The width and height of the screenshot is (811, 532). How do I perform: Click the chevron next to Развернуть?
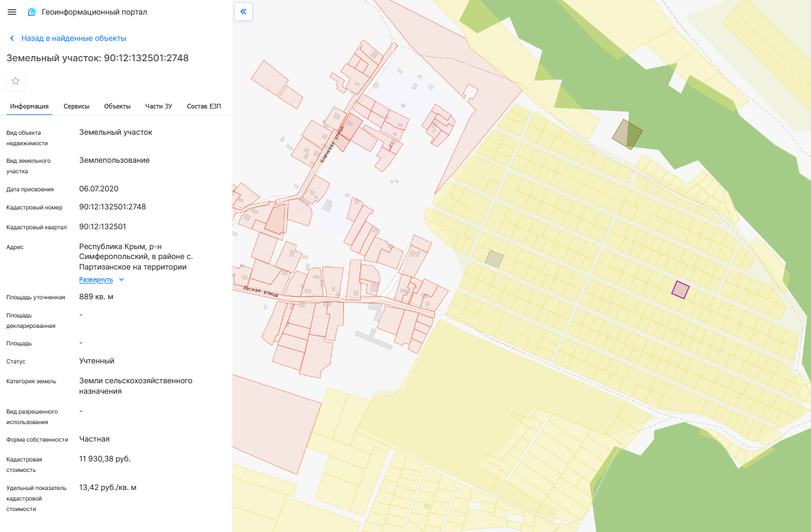point(121,280)
